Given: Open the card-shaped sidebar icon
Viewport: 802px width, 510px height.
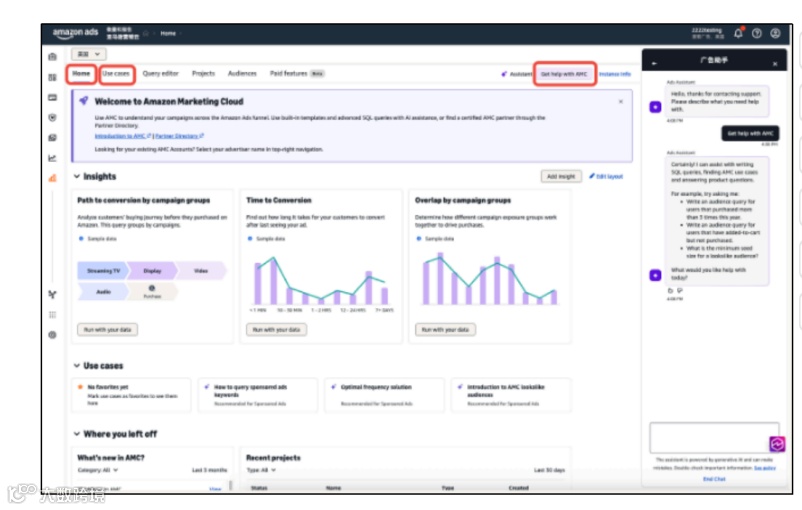Looking at the screenshot, I should tap(52, 97).
